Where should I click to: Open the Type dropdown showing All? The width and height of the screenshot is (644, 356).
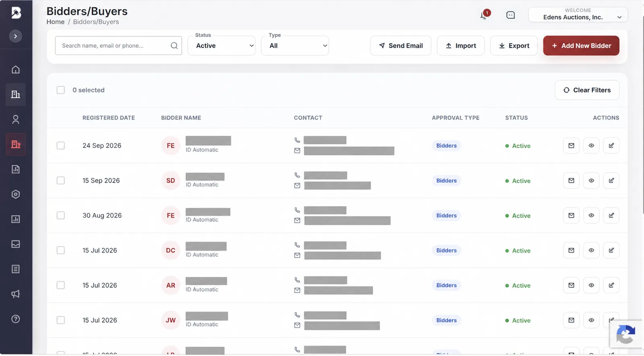point(295,45)
